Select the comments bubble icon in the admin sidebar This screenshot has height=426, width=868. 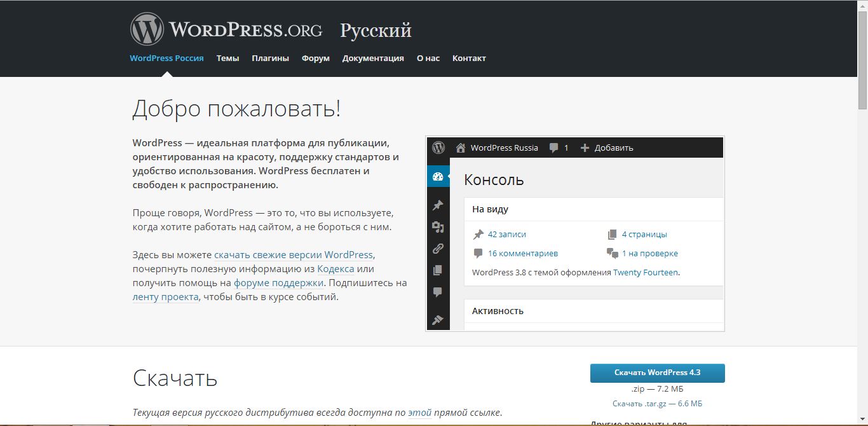pos(438,292)
